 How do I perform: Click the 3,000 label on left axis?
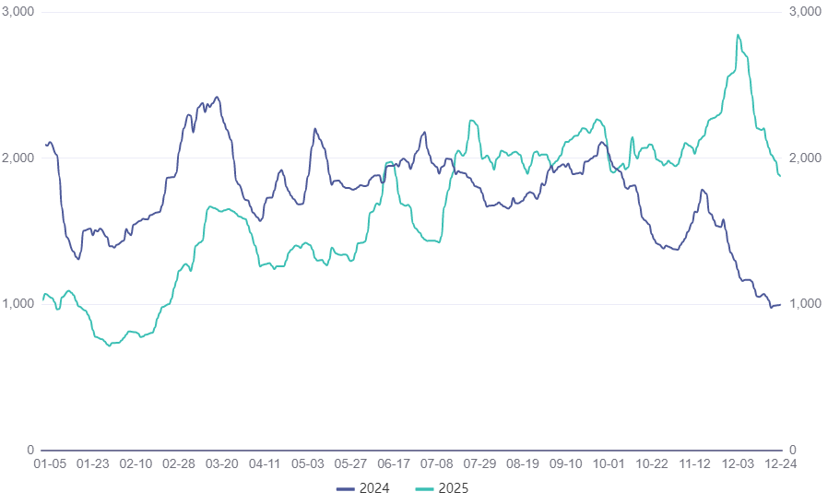[x=18, y=12]
